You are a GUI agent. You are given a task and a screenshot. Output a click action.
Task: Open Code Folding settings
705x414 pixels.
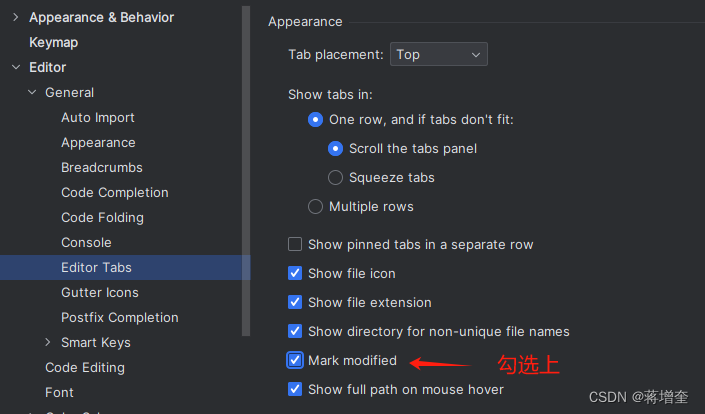click(x=103, y=218)
